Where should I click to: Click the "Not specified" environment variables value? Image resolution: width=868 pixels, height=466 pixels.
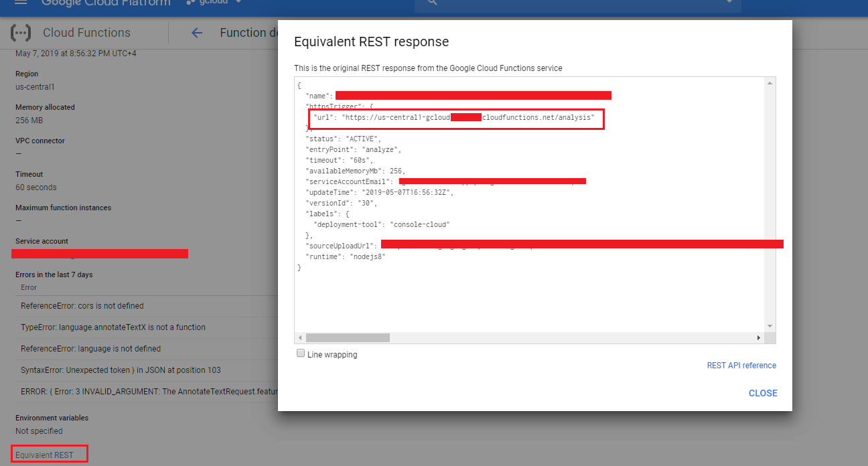click(x=39, y=431)
